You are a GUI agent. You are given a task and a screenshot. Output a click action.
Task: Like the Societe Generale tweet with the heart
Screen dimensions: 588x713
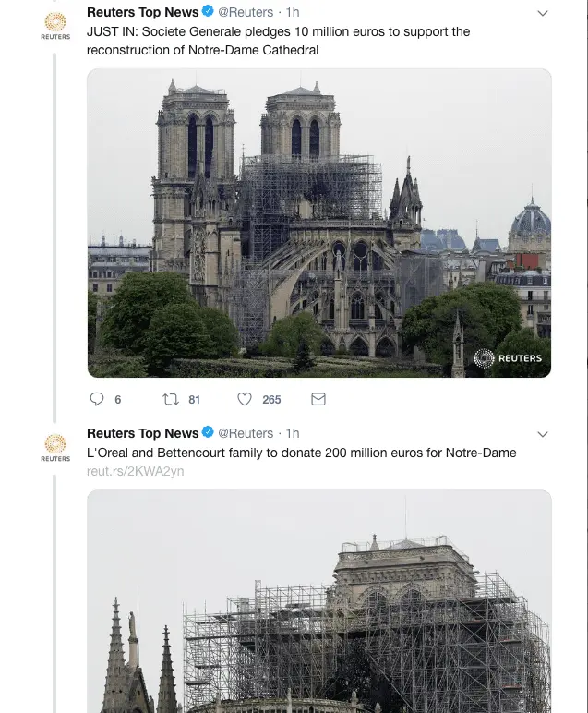pyautogui.click(x=245, y=400)
